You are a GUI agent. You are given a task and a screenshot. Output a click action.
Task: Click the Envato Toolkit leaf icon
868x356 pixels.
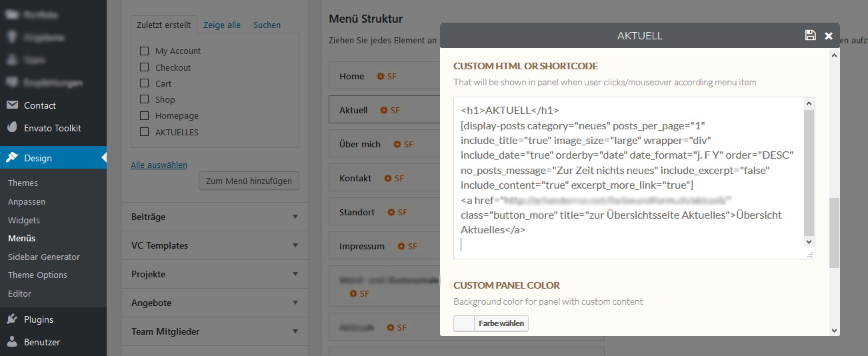click(x=12, y=128)
